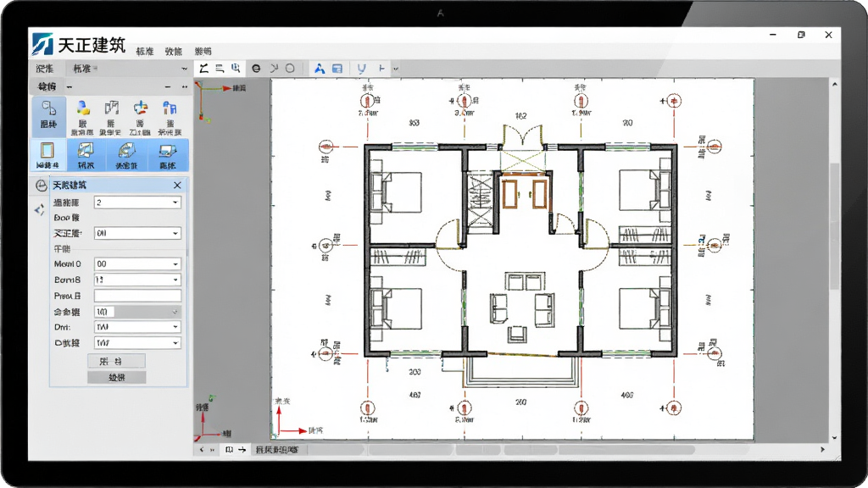868x488 pixels.
Task: Click the hollow circle toolbar icon
Action: [x=290, y=68]
